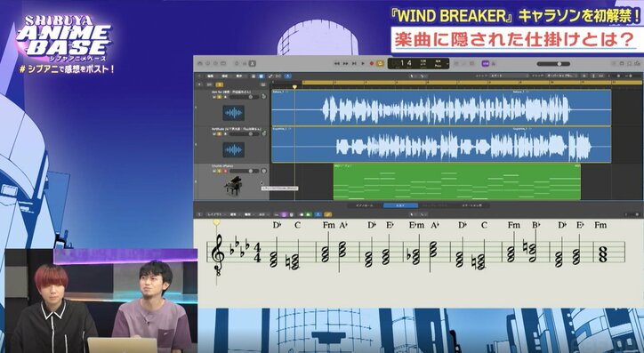This screenshot has width=644, height=353.
Task: Toggle the blue Catch Playhead button
Action: (288, 76)
